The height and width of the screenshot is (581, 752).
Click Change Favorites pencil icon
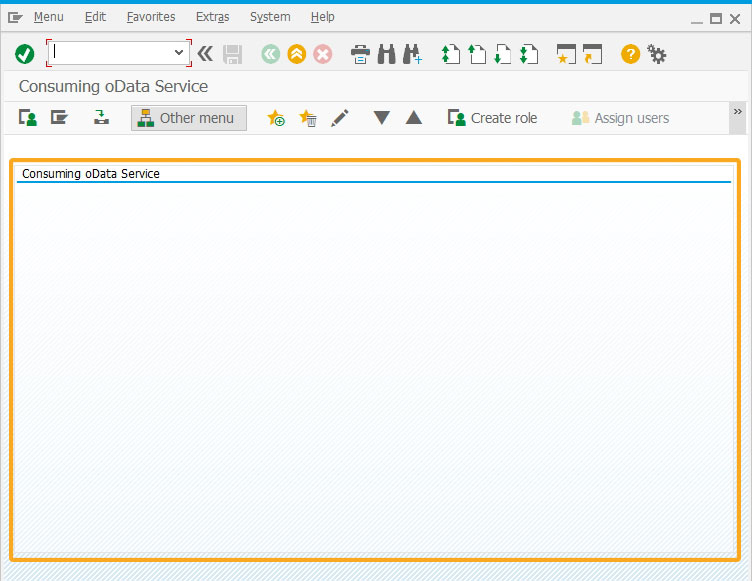pos(340,118)
